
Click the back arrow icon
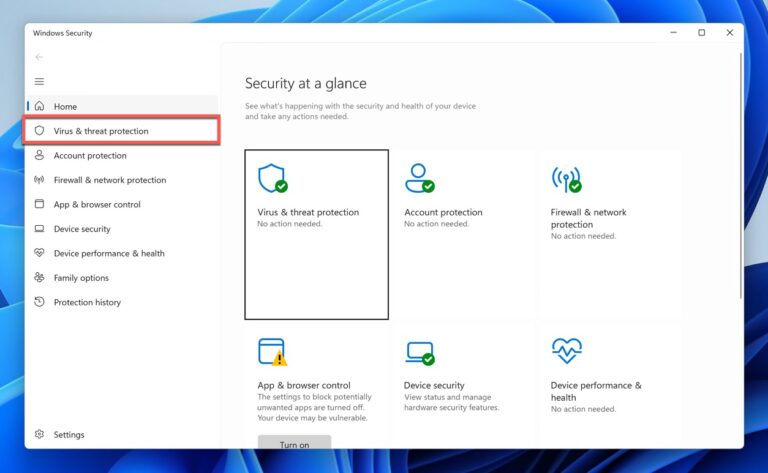39,57
